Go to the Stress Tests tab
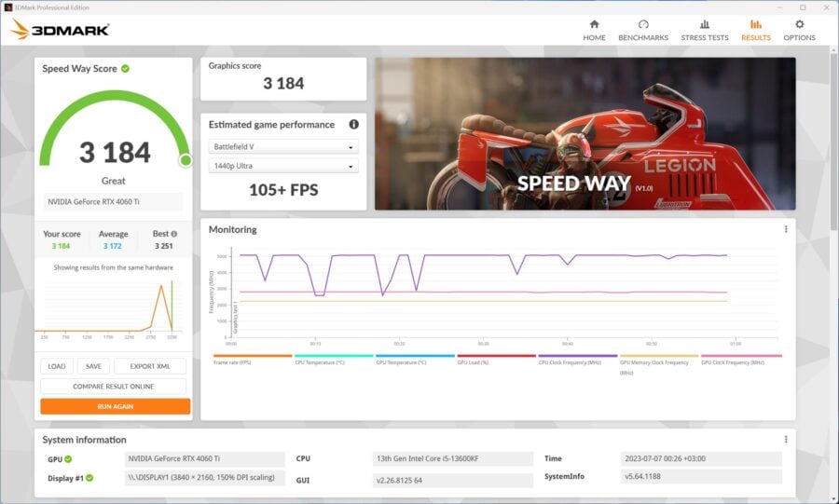Image resolution: width=839 pixels, height=504 pixels. 704,31
